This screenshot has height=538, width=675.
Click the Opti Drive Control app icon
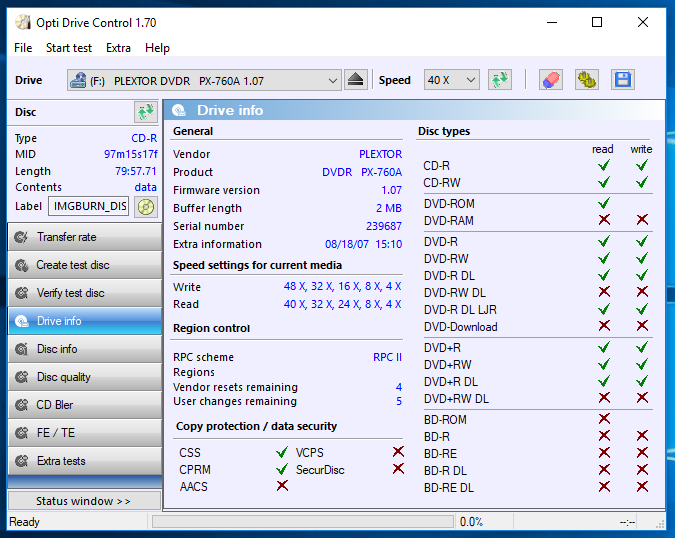click(23, 22)
